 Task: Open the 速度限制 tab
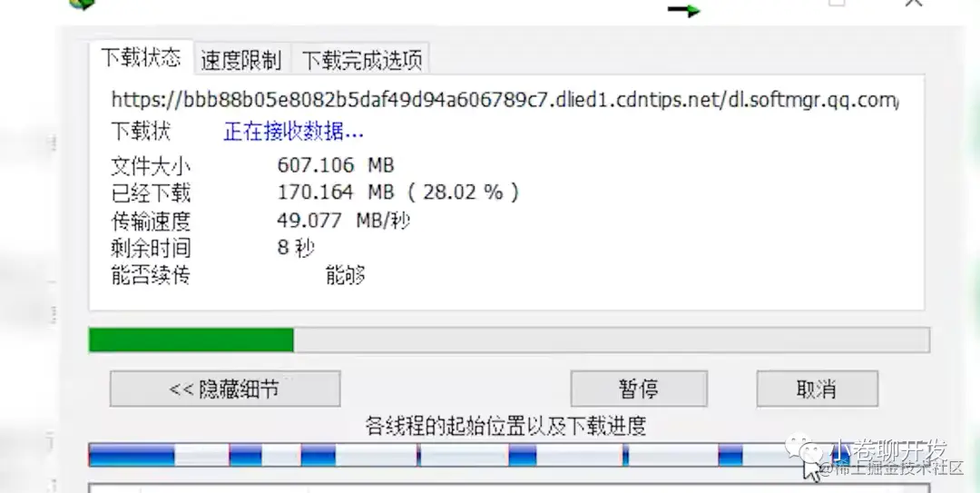(241, 60)
